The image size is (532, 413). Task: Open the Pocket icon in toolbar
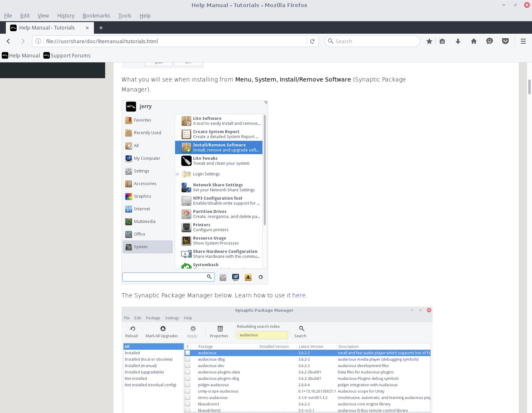(505, 41)
